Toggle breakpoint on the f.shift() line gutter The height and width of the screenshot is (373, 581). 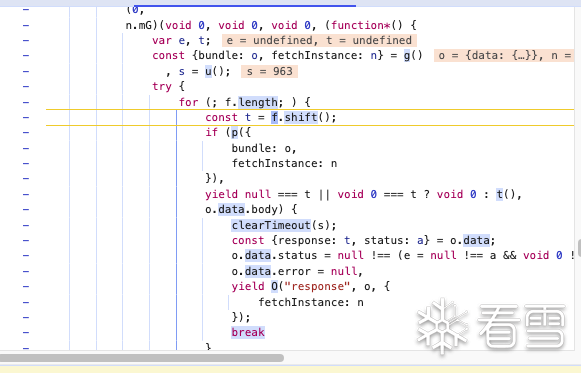click(x=26, y=117)
